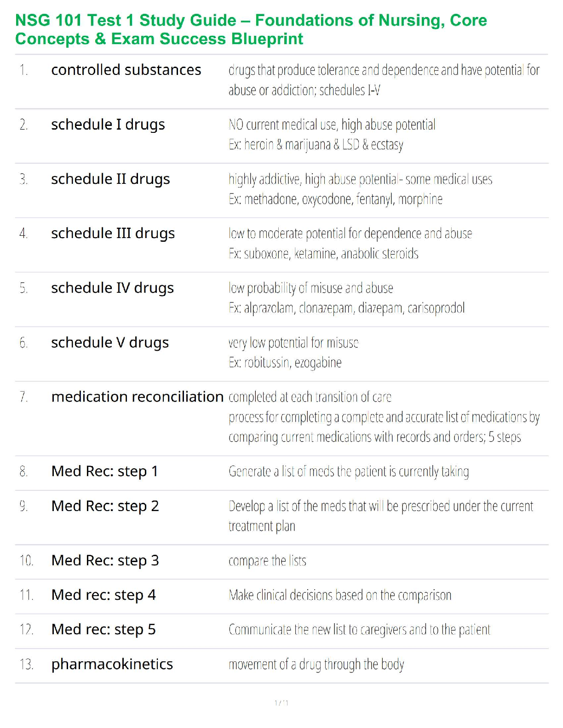Click the "Med Rec: step 3" term
Image resolution: width=563 pixels, height=728 pixels.
[x=105, y=560]
